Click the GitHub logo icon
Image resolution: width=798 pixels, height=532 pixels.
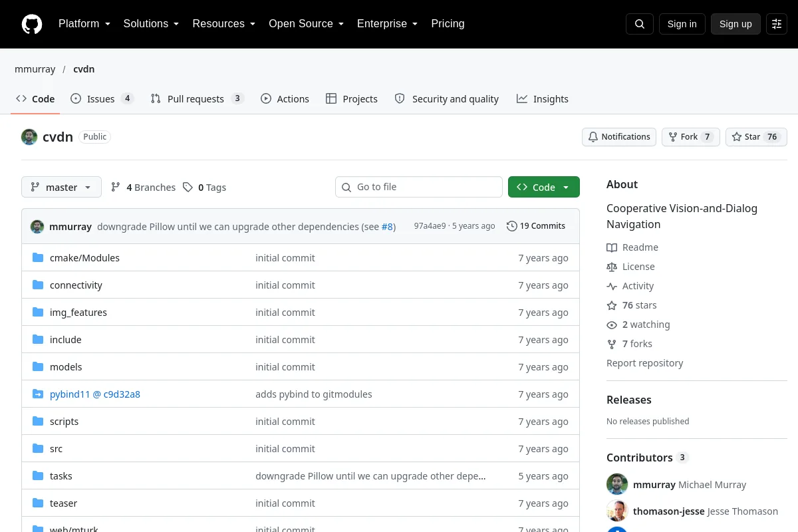pos(32,24)
